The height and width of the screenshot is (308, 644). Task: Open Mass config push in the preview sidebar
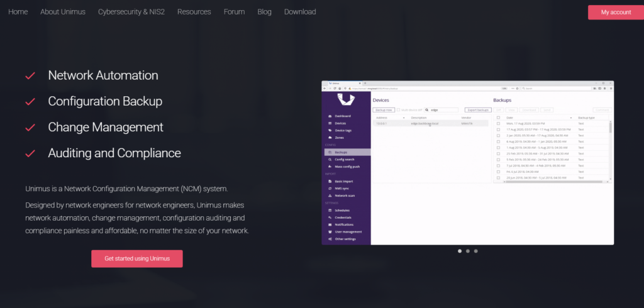(x=344, y=167)
